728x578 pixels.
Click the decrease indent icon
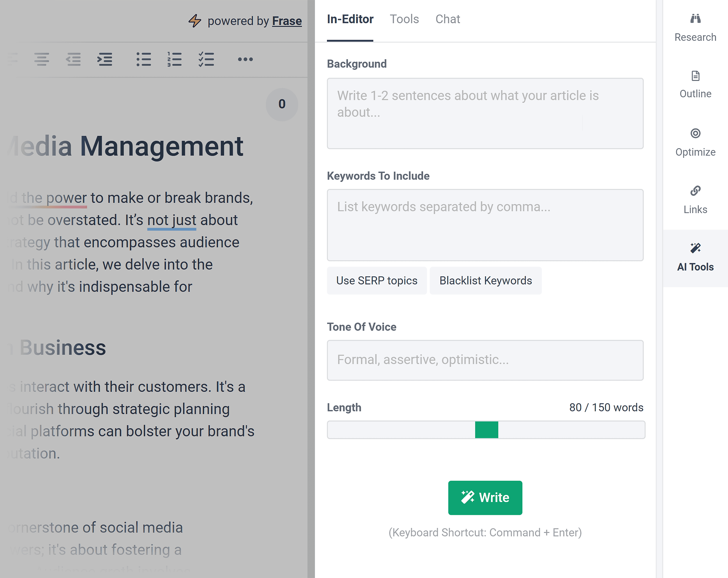pos(73,59)
